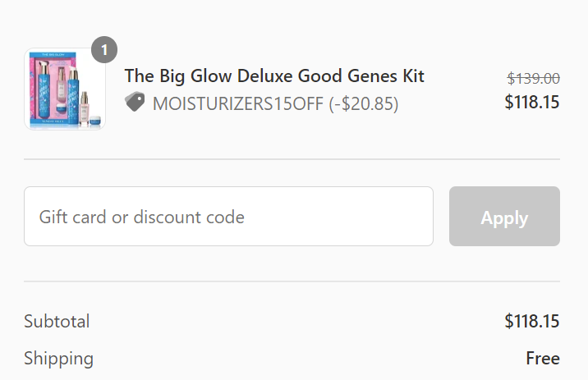The width and height of the screenshot is (588, 380).
Task: Click the small blue jar in product image
Action: pyautogui.click(x=94, y=121)
